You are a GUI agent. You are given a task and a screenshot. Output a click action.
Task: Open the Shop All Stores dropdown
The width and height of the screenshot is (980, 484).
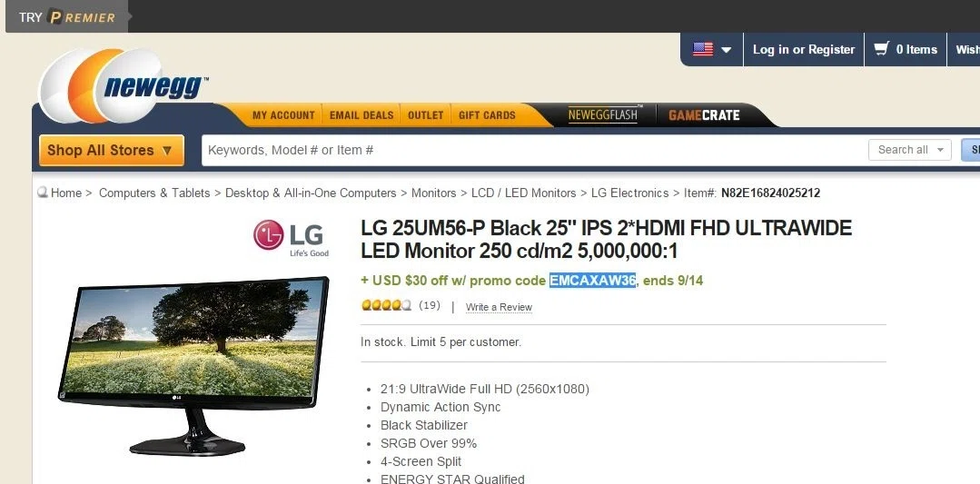(111, 151)
